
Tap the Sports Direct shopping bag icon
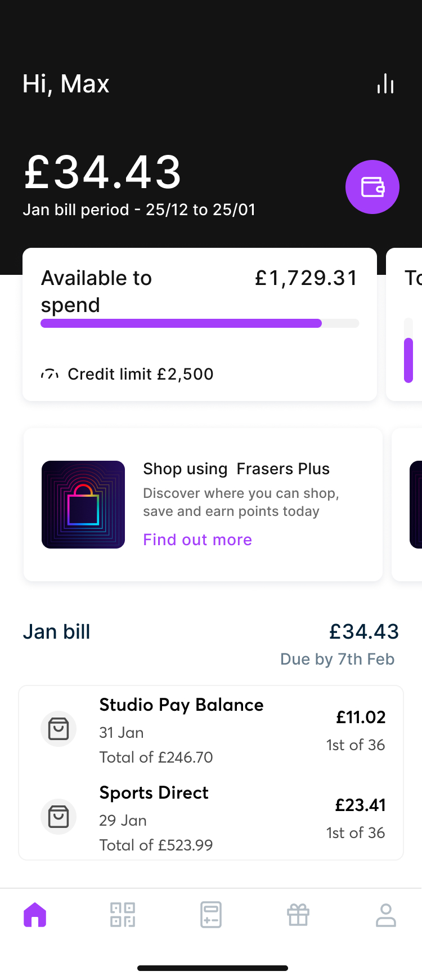click(59, 816)
